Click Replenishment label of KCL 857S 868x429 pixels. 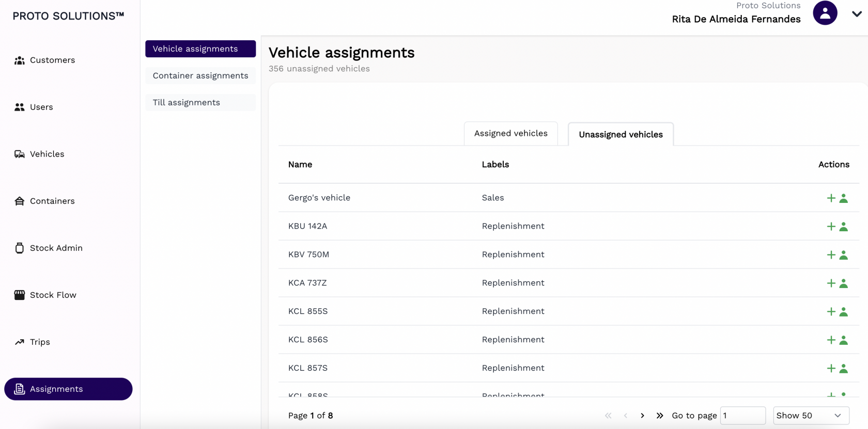tap(513, 368)
